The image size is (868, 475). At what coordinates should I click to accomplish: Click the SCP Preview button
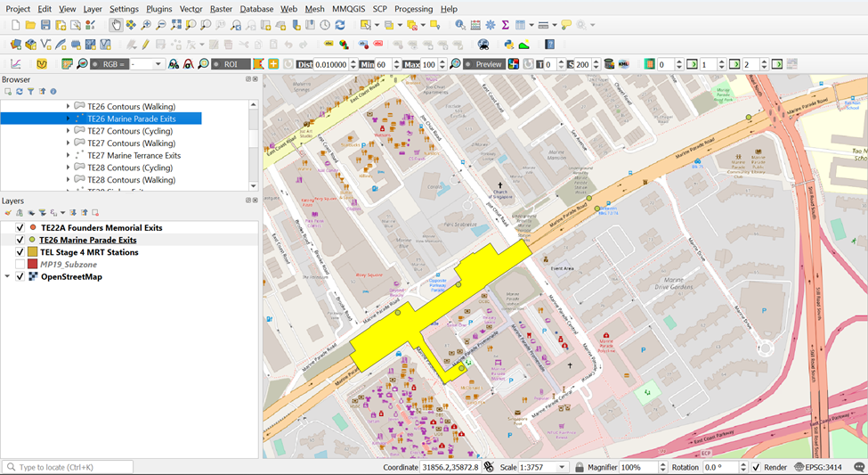pyautogui.click(x=483, y=64)
